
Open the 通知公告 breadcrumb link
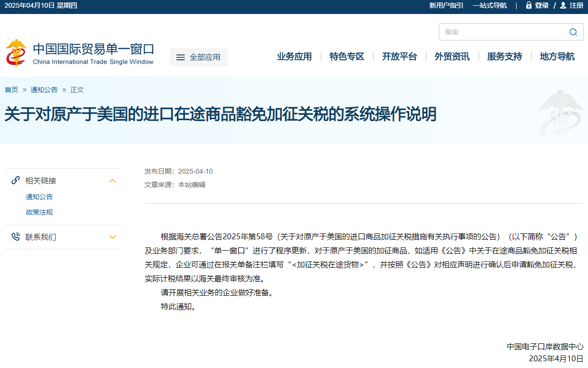44,90
